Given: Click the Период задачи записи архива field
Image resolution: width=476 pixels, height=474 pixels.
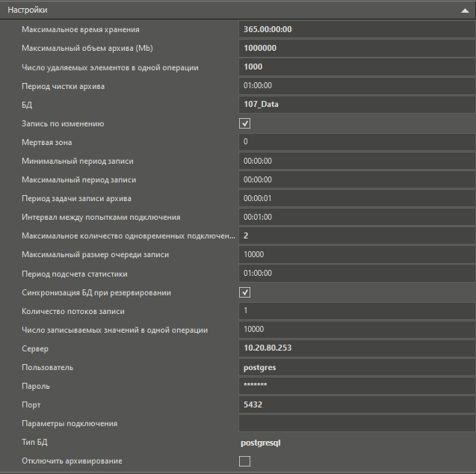Looking at the screenshot, I should click(356, 199).
